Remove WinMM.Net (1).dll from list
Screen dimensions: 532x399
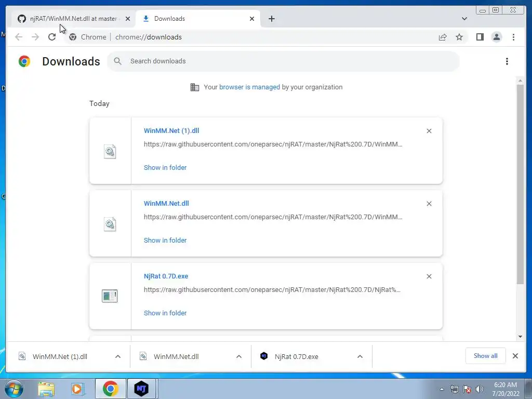click(x=429, y=131)
